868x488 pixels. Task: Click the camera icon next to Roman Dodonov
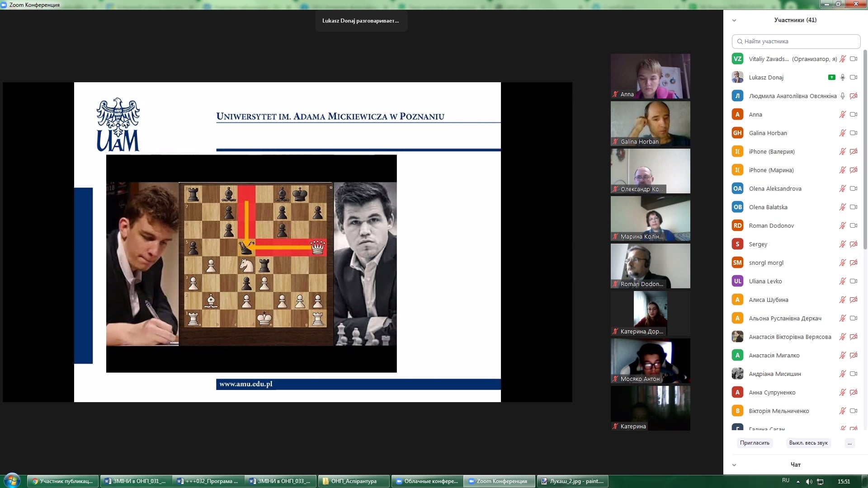click(854, 225)
